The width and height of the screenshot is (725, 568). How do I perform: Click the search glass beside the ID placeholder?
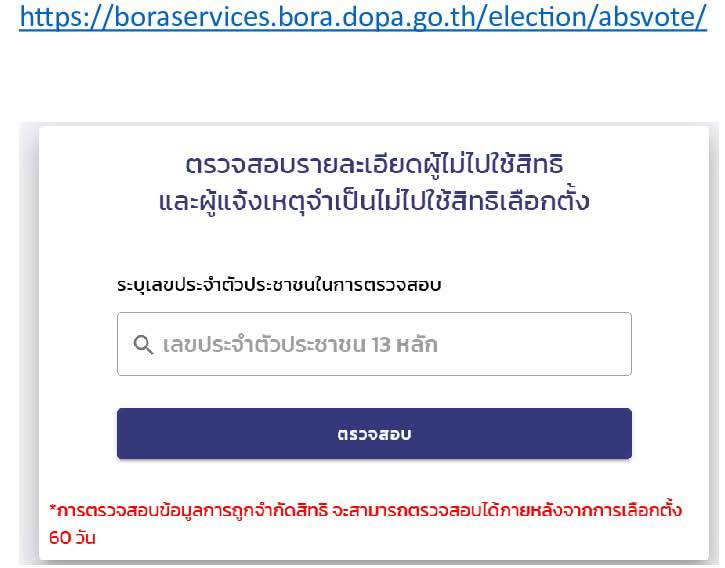[143, 345]
